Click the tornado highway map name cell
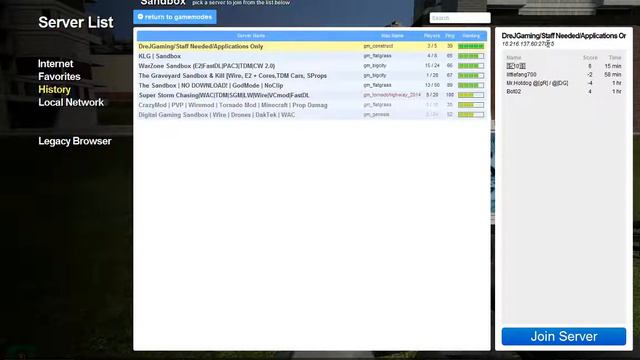This screenshot has width=640, height=360. pos(392,95)
